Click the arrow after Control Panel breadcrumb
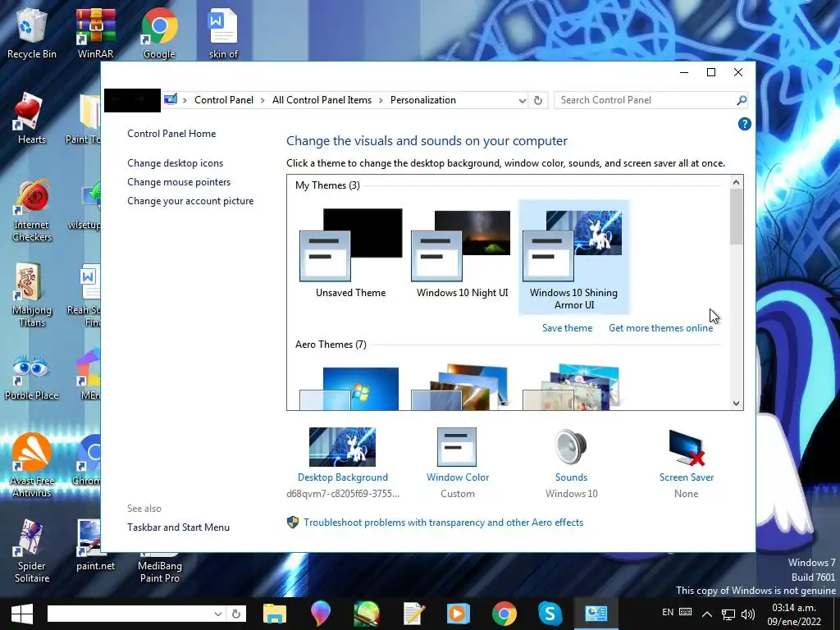 (x=263, y=100)
